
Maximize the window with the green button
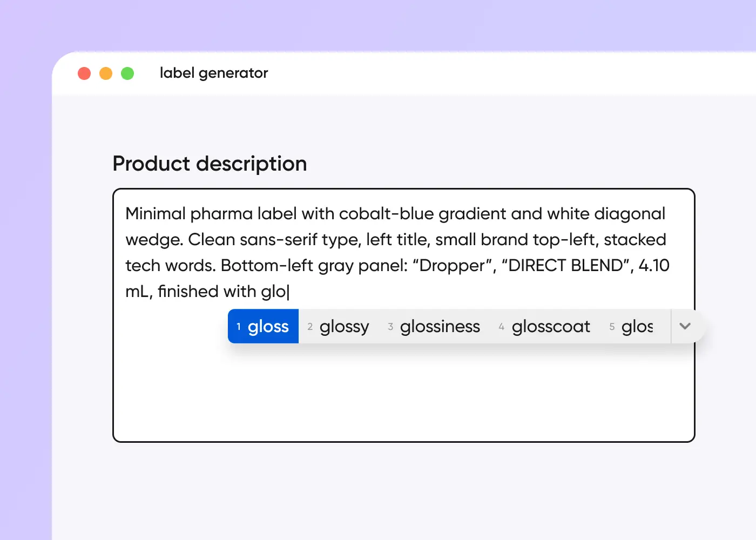click(x=127, y=73)
